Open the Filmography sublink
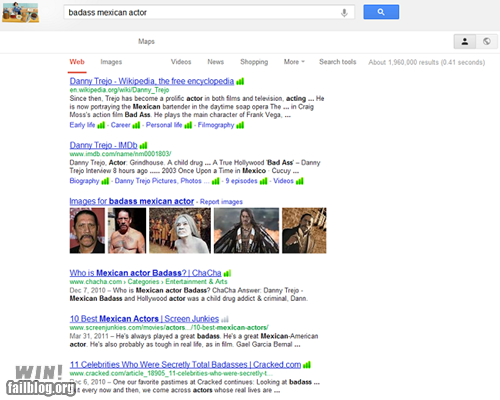 (216, 125)
